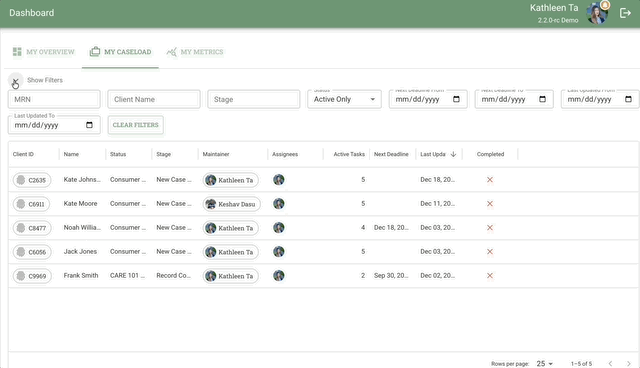Open client chip C9969

(x=32, y=276)
